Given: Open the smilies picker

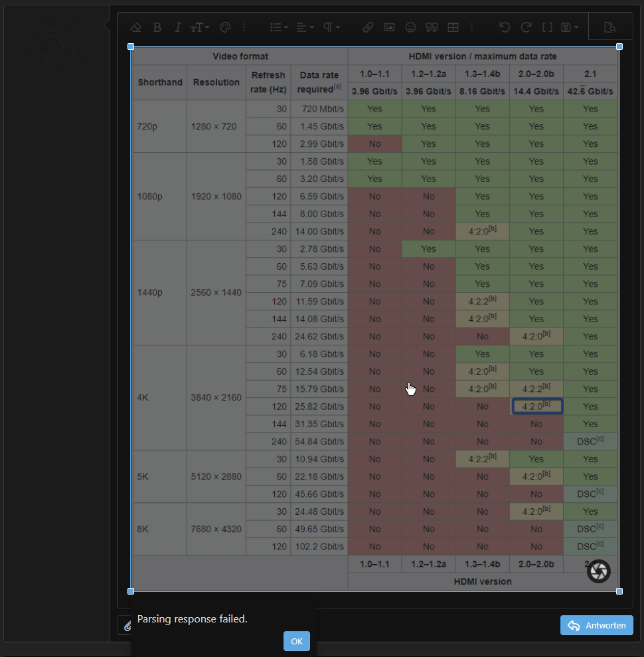Looking at the screenshot, I should pyautogui.click(x=410, y=28).
